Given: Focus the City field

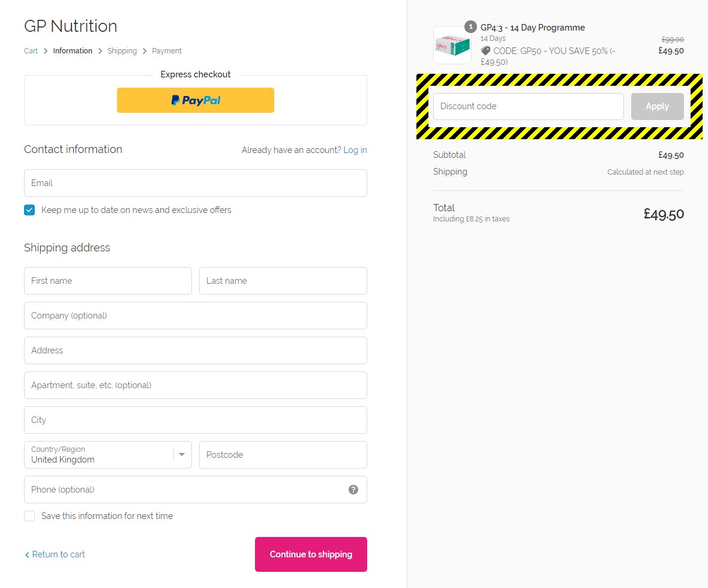Looking at the screenshot, I should [196, 420].
